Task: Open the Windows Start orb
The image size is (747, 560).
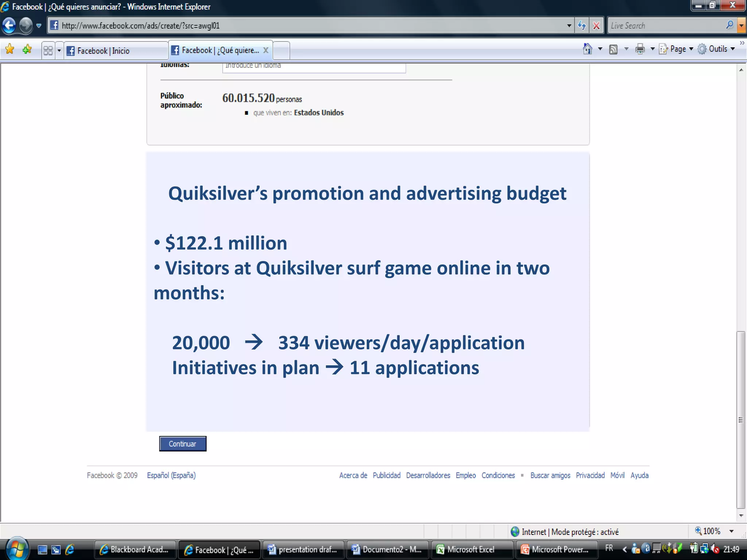Action: click(17, 549)
